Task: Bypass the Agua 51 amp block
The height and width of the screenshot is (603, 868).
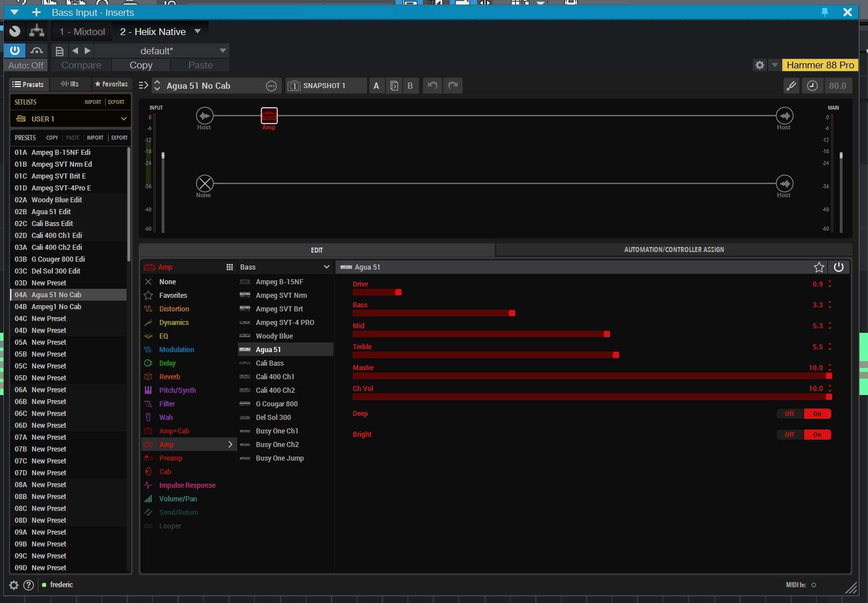Action: (839, 267)
